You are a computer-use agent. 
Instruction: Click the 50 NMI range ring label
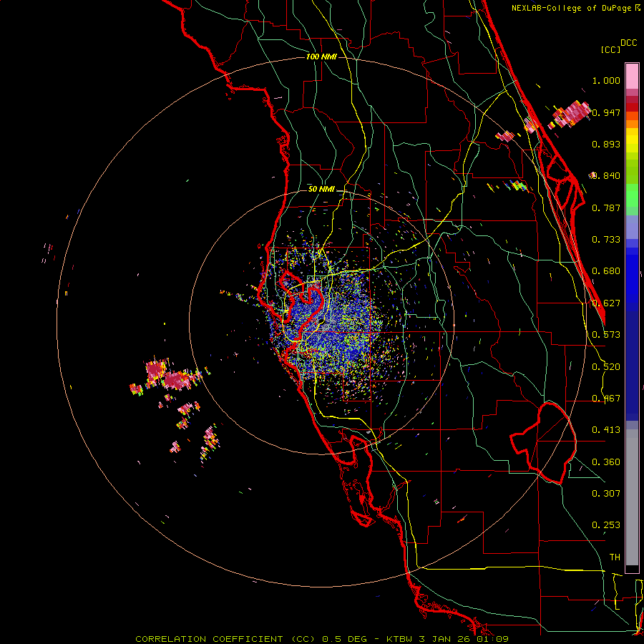pos(321,190)
